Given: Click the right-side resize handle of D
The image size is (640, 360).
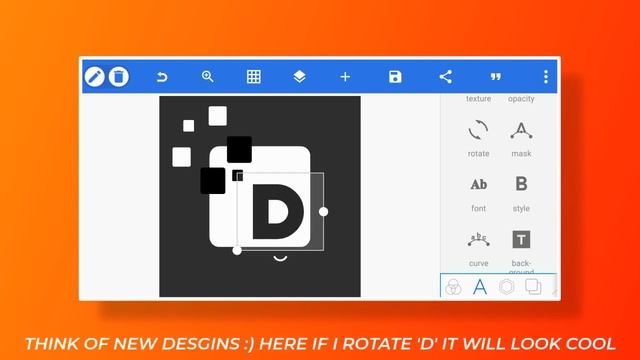Looking at the screenshot, I should click(323, 211).
